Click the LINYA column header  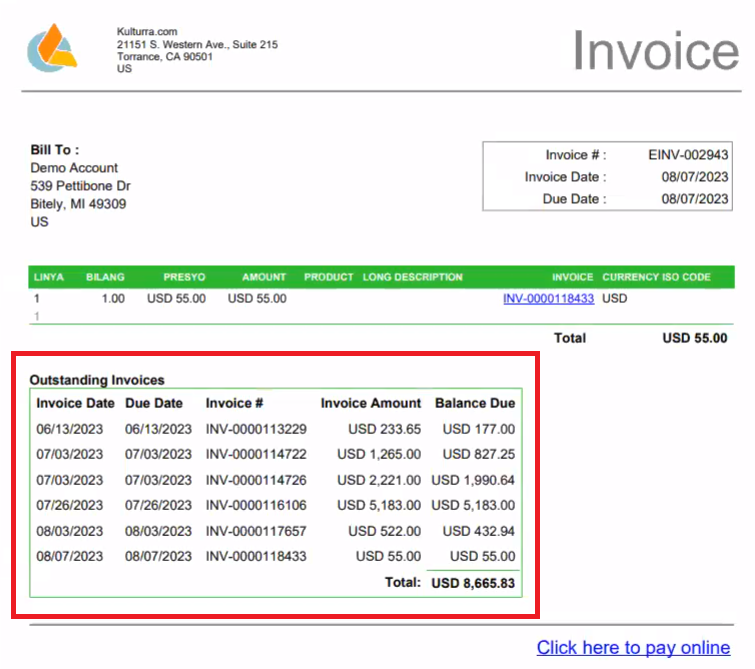[50, 277]
